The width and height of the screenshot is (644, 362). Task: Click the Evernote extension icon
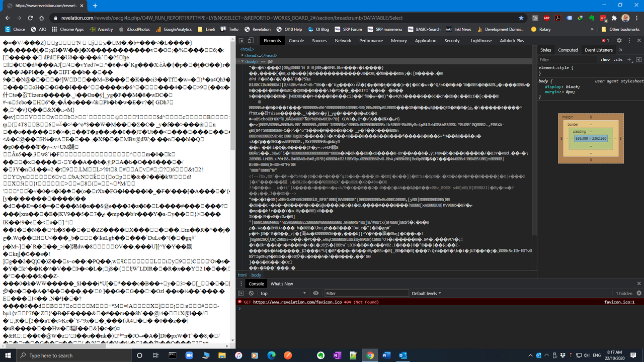(592, 18)
